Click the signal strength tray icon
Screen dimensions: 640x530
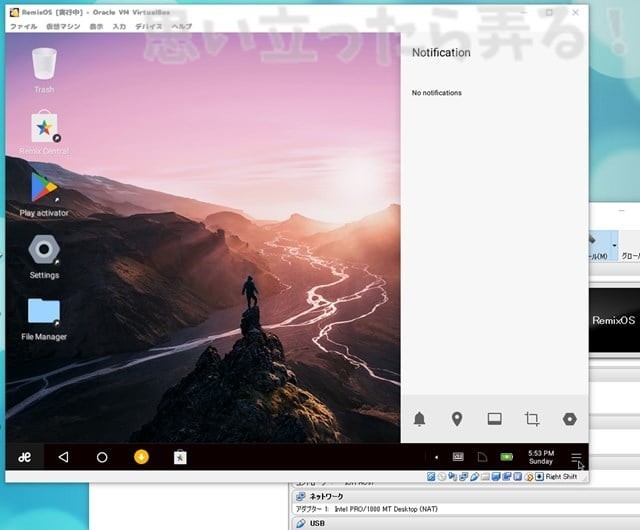point(482,457)
